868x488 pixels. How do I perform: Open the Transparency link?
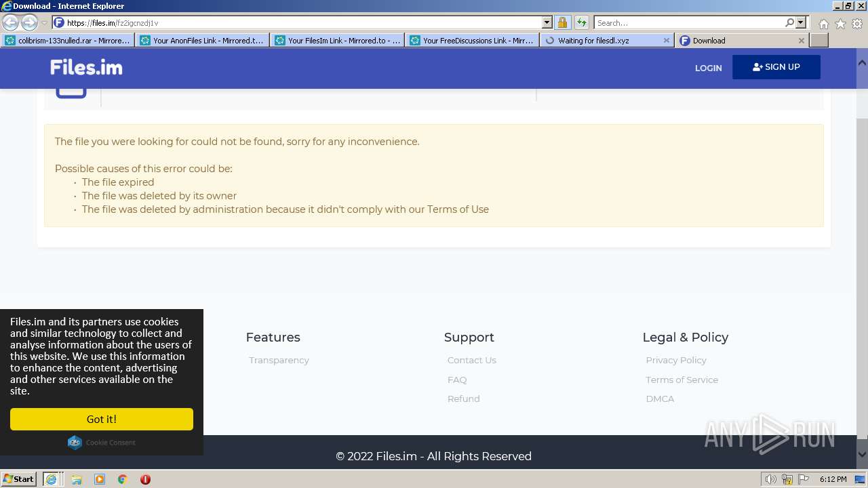pos(279,360)
